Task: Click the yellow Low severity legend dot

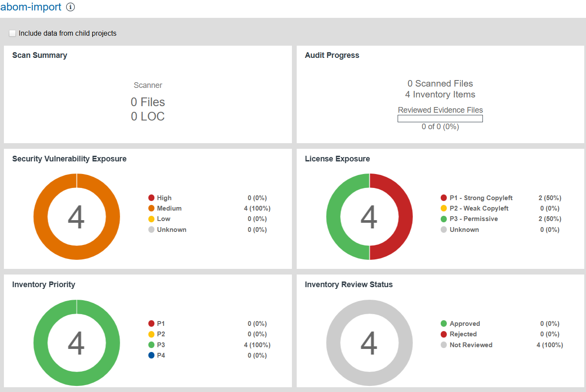Action: (151, 219)
